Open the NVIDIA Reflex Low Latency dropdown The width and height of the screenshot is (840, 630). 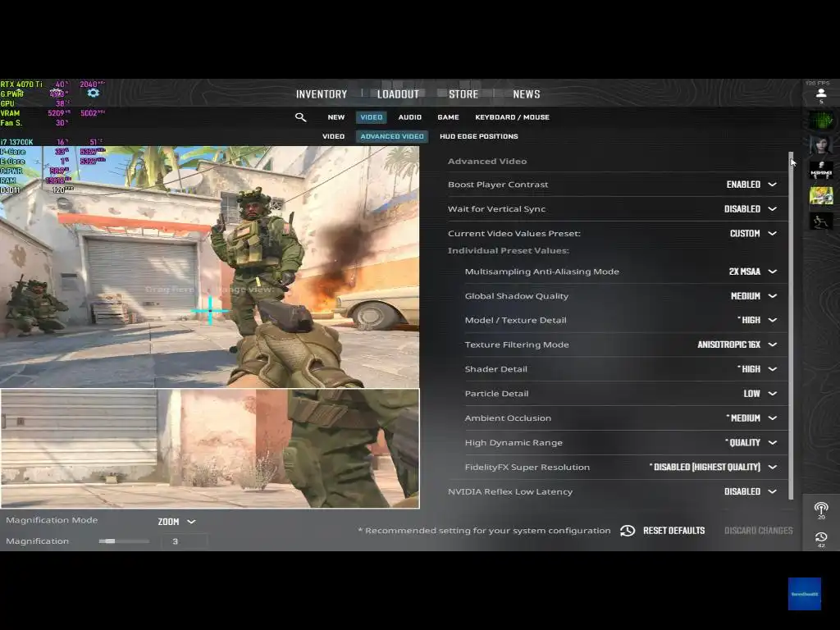(750, 491)
